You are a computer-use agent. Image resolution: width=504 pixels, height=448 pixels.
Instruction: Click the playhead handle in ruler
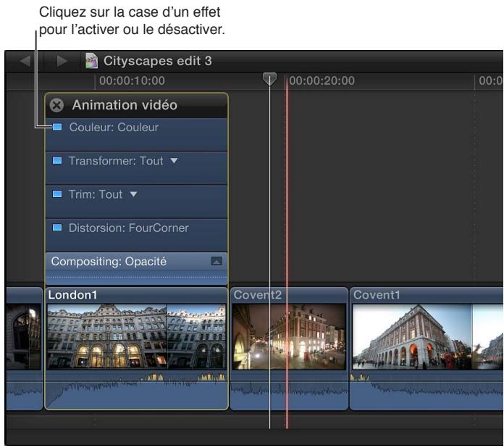coord(269,79)
